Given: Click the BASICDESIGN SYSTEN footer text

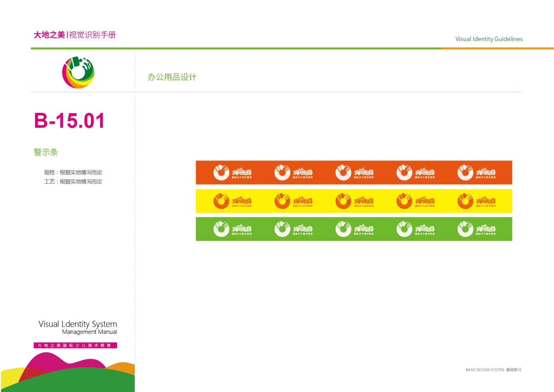Looking at the screenshot, I should [485, 370].
